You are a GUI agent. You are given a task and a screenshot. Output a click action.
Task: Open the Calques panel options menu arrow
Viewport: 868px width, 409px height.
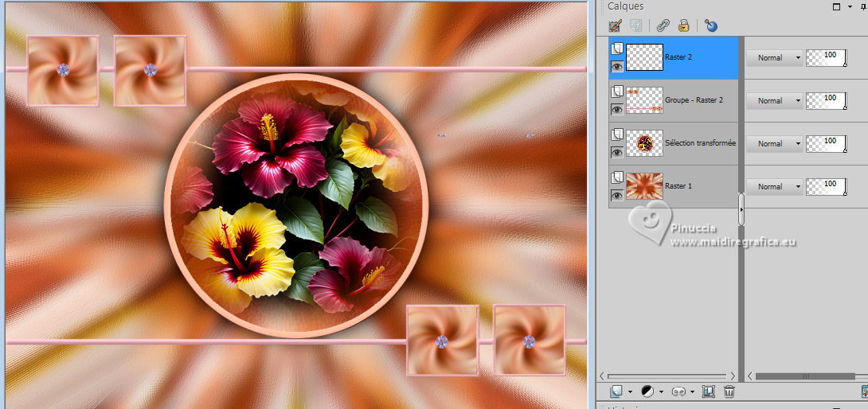click(850, 6)
